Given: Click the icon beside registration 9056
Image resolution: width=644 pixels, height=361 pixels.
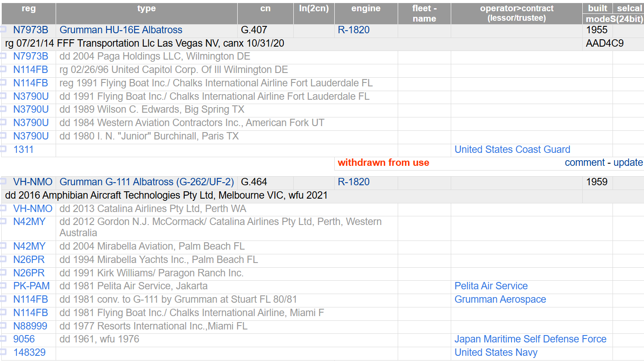Looking at the screenshot, I should click(x=3, y=339).
